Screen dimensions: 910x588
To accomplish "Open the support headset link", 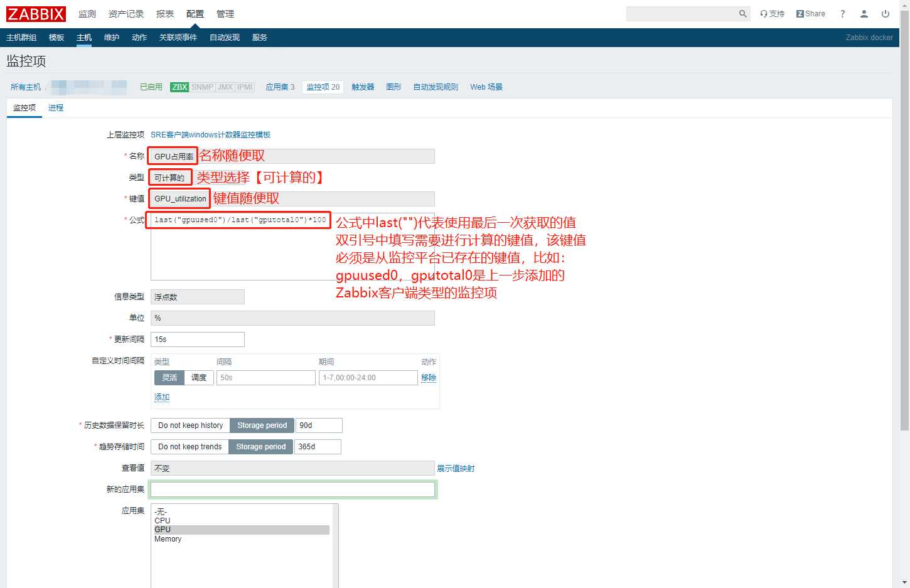I will tap(772, 14).
